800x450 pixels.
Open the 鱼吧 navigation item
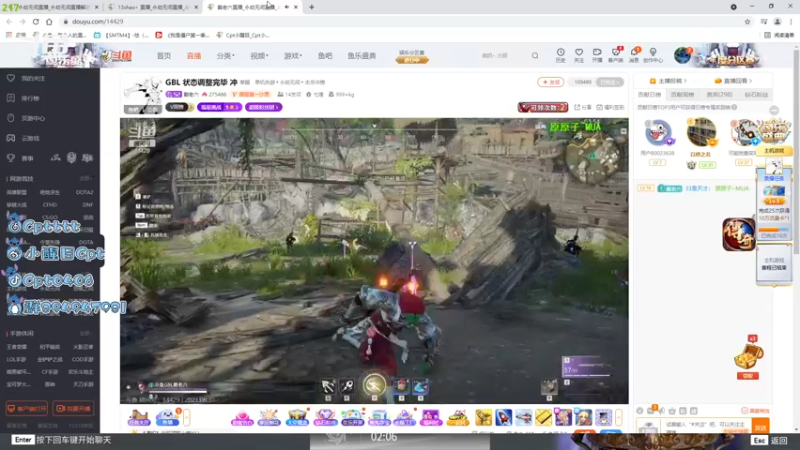coord(325,56)
